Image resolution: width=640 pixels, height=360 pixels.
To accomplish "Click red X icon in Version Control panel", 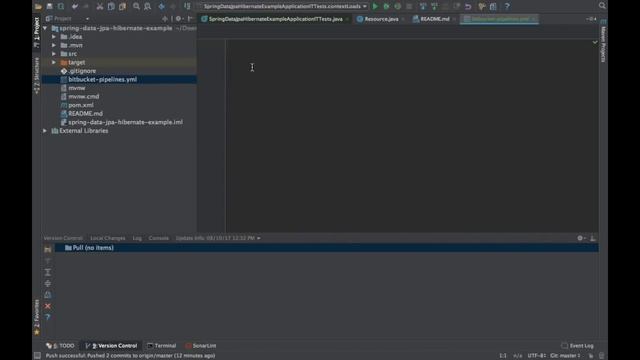I will (48, 306).
